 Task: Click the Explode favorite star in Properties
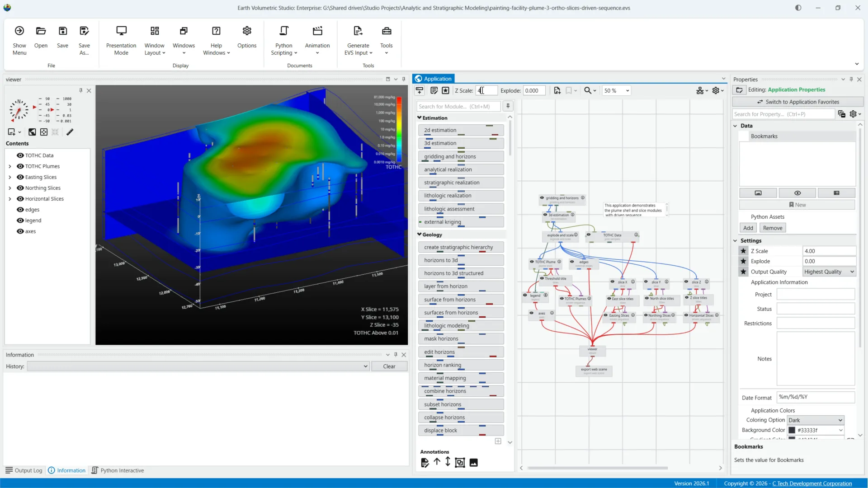coord(743,261)
